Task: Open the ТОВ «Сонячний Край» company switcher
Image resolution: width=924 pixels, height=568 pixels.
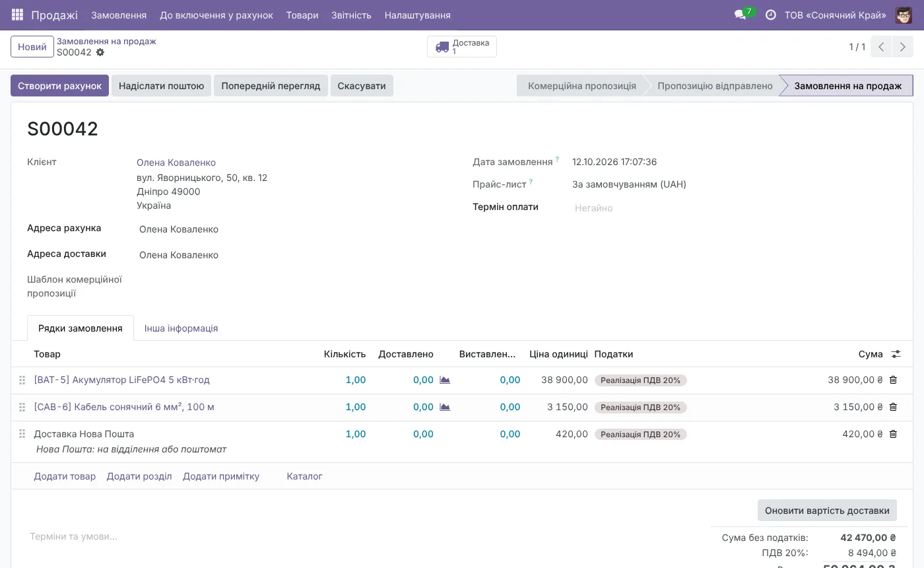Action: pos(835,15)
